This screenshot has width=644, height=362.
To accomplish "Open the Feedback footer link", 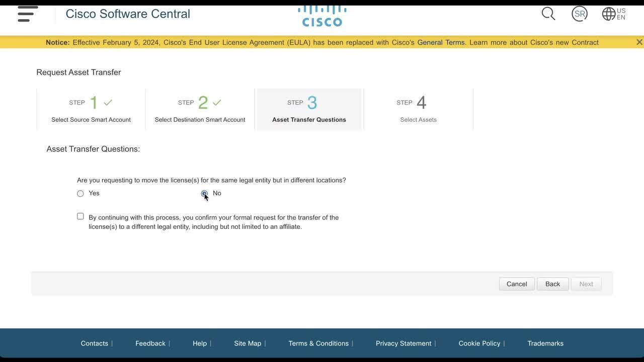I will [150, 343].
